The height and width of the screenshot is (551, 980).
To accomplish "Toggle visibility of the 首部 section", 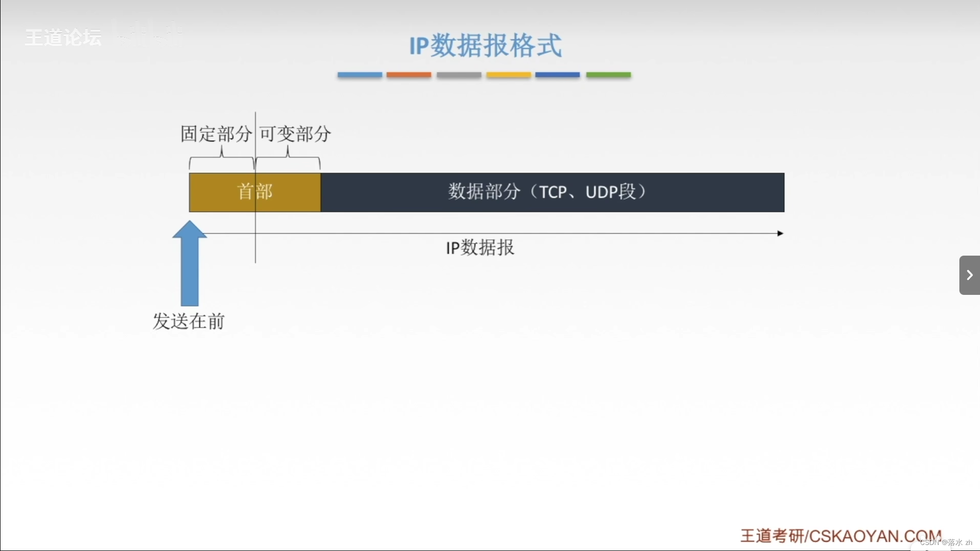I will [x=255, y=192].
